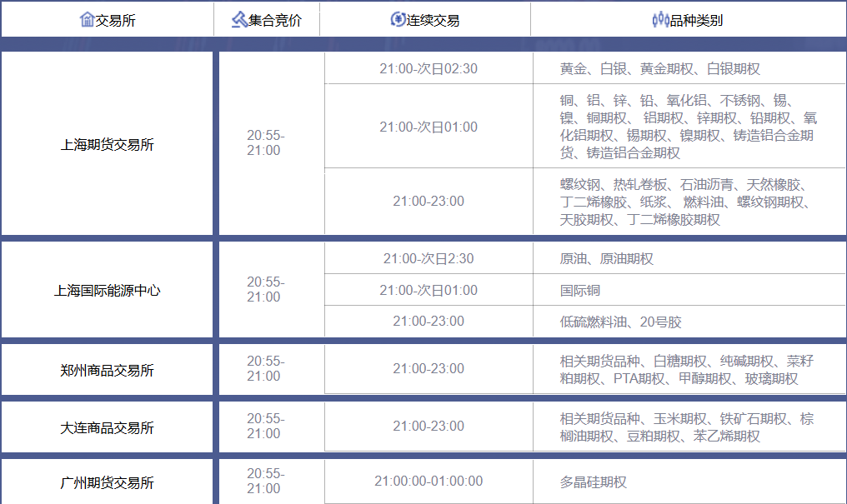The image size is (847, 504).
Task: Select the 品种类别 column header text
Action: 696,21
